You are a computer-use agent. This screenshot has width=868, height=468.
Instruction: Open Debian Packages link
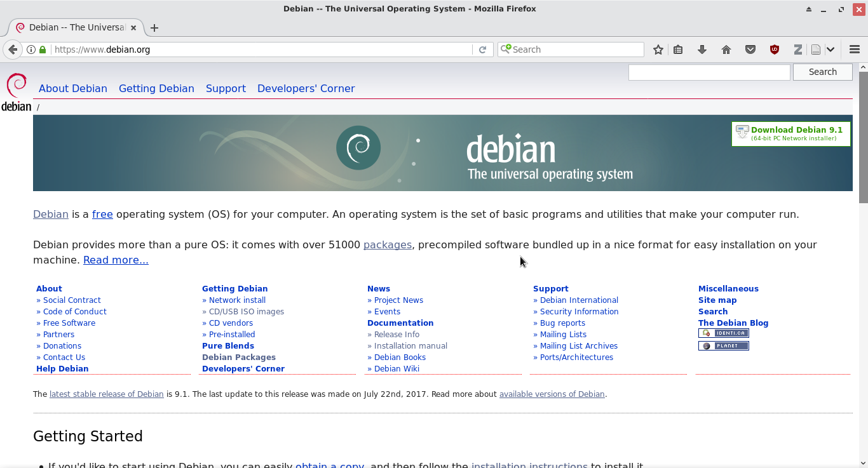coord(239,358)
